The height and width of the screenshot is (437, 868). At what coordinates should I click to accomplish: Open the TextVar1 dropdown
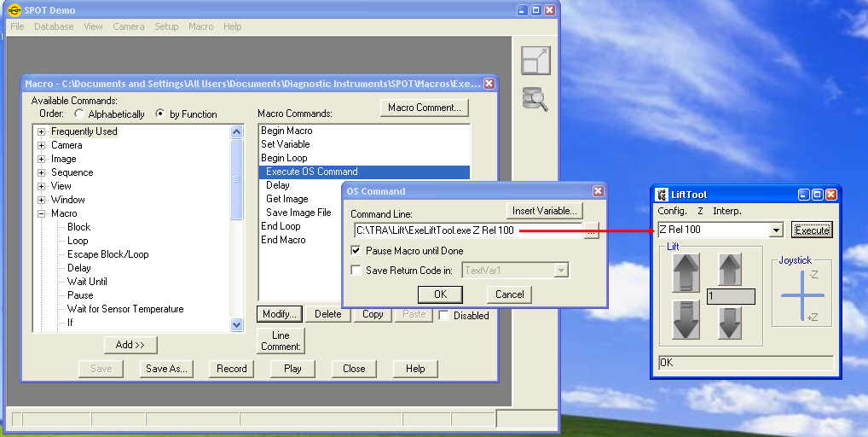[561, 271]
